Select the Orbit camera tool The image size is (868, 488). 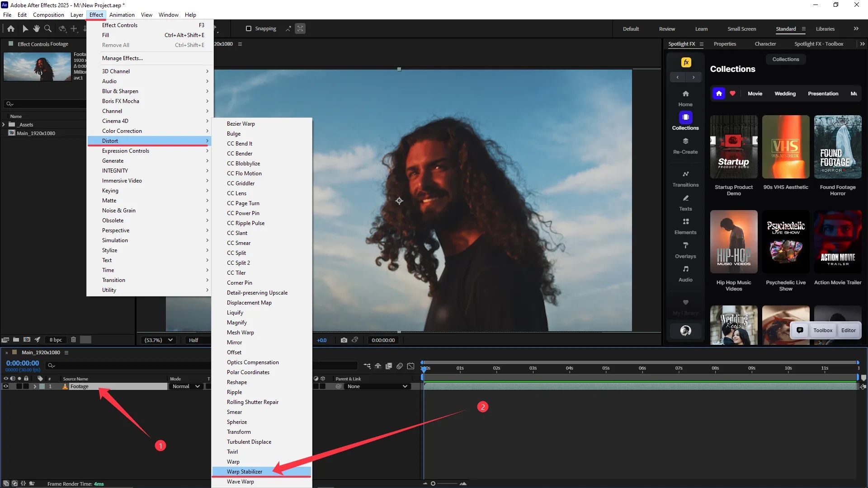(x=62, y=28)
